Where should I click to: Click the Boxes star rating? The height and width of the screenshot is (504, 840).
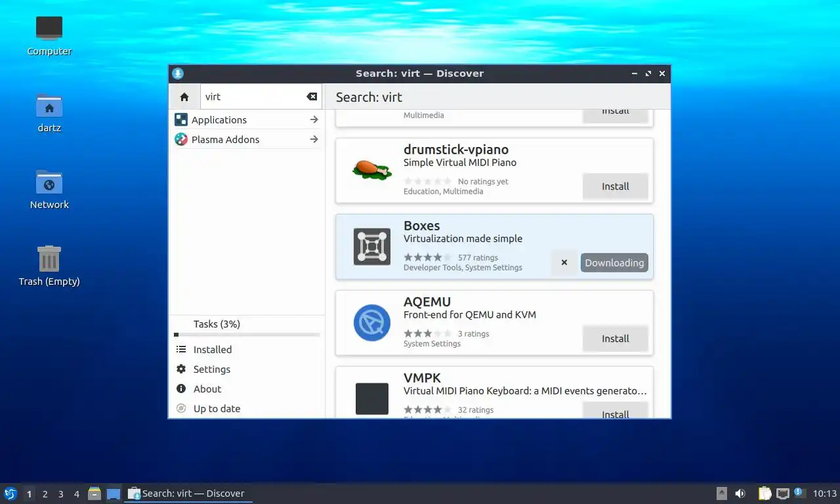pos(427,257)
